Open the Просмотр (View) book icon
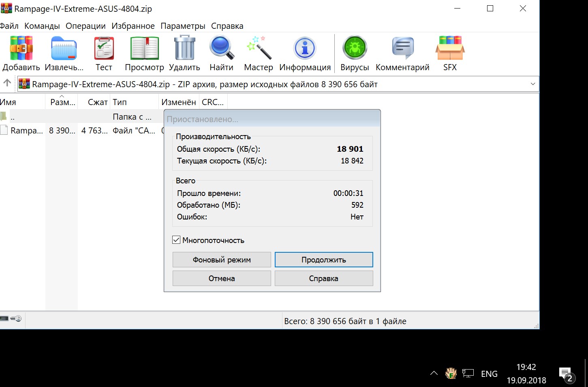The image size is (588, 387). click(144, 49)
